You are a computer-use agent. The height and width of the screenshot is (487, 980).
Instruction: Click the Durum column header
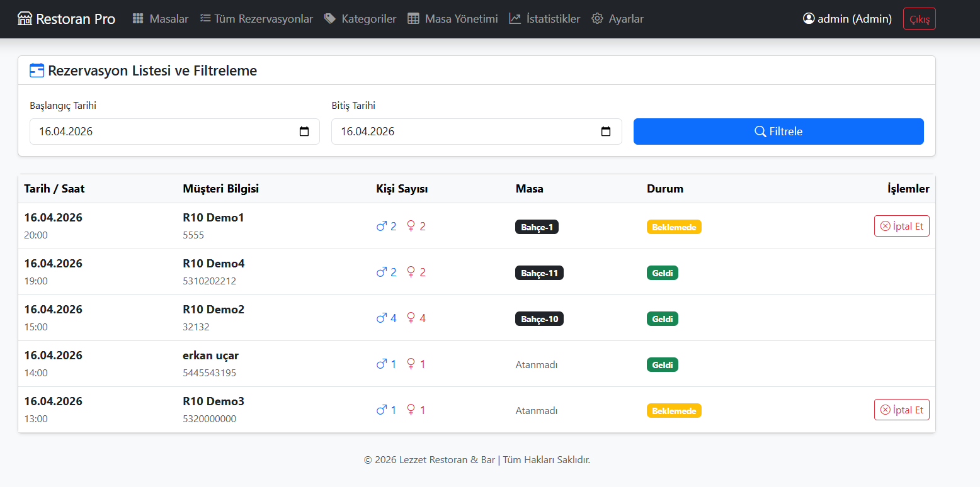(665, 189)
